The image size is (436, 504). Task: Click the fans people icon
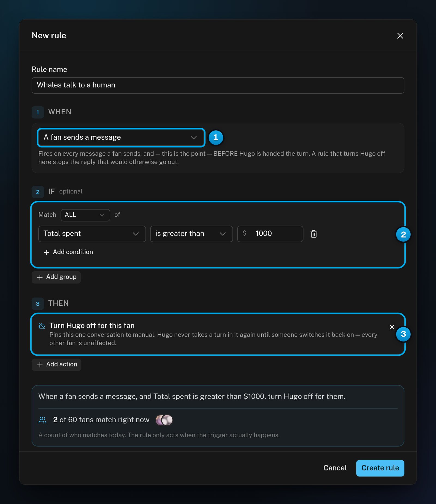43,420
